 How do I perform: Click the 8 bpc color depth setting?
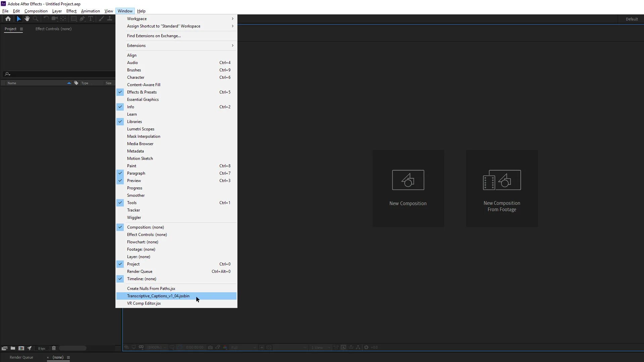[42, 349]
